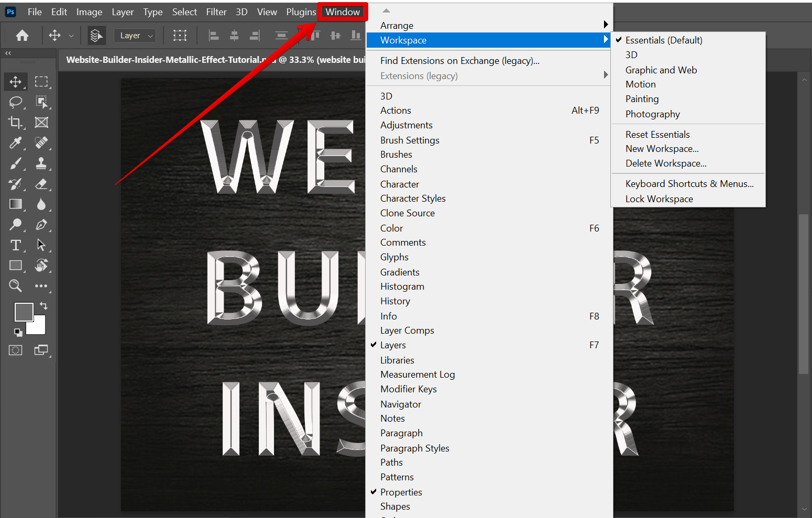Open the Move tool options chevron
The image size is (812, 518).
(x=72, y=35)
